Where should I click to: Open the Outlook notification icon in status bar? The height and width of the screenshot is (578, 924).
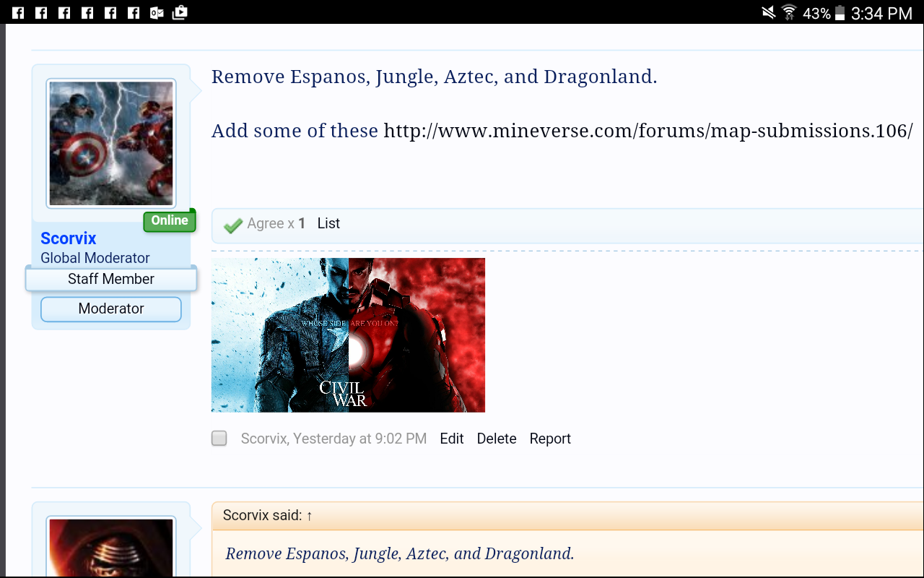(x=157, y=12)
